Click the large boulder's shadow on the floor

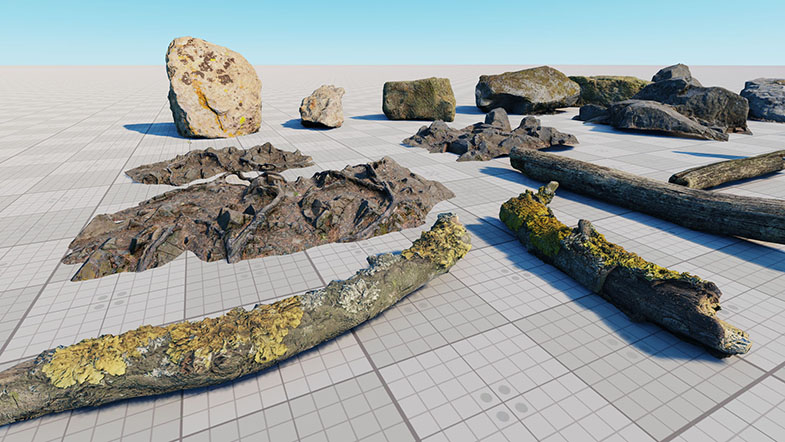[150, 128]
